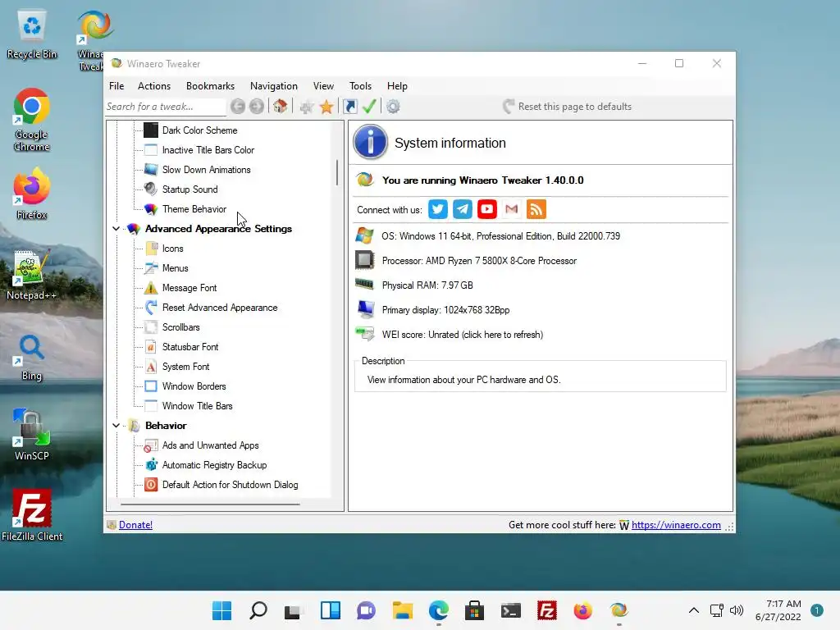Select Window Borders item

pos(194,386)
